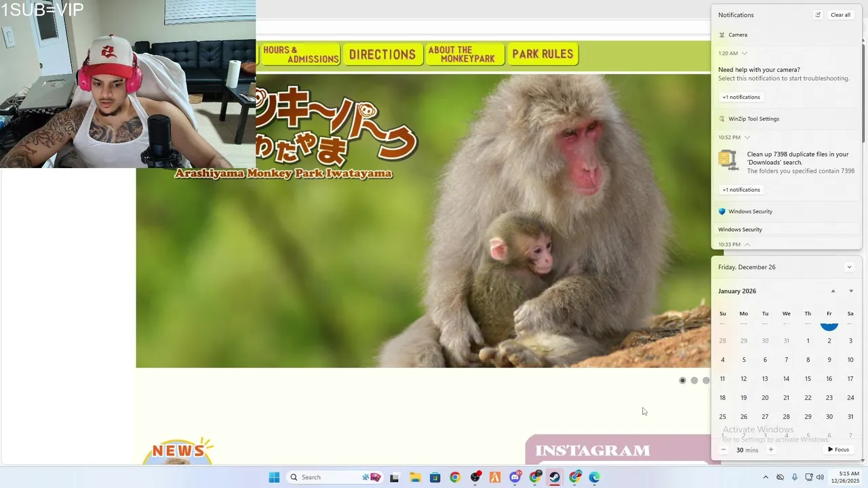Open Microsoft Edge from the taskbar
Image resolution: width=868 pixels, height=488 pixels.
pyautogui.click(x=595, y=477)
